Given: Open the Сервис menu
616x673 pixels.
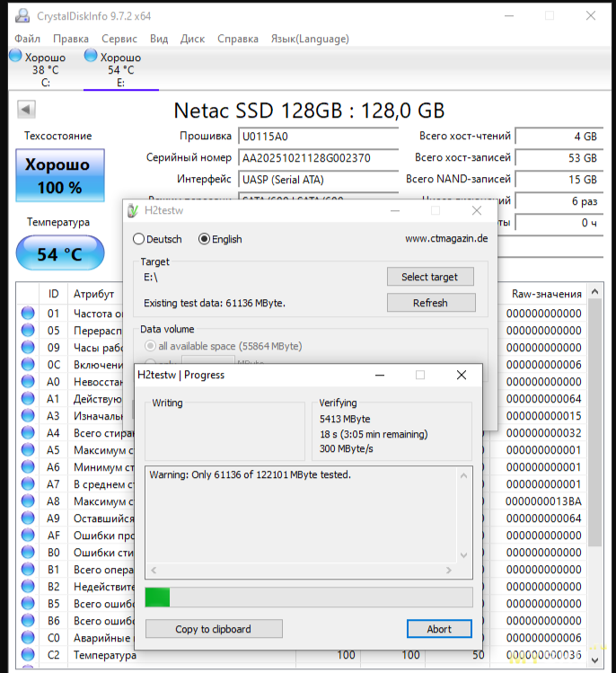Looking at the screenshot, I should point(119,39).
